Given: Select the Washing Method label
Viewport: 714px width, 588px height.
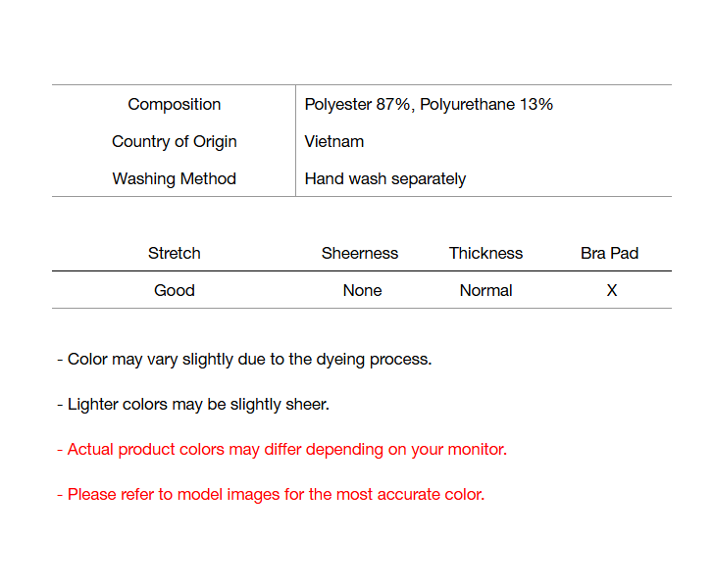Looking at the screenshot, I should (x=175, y=178).
